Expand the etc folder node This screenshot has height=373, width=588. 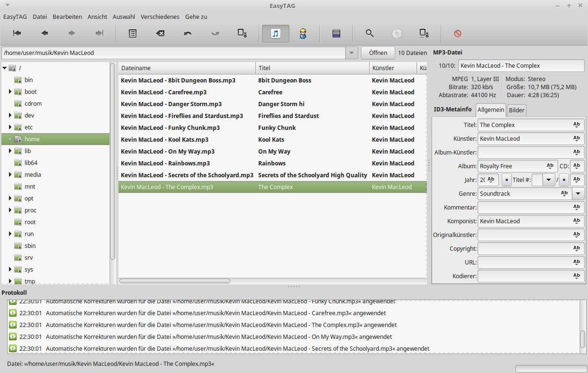point(10,127)
